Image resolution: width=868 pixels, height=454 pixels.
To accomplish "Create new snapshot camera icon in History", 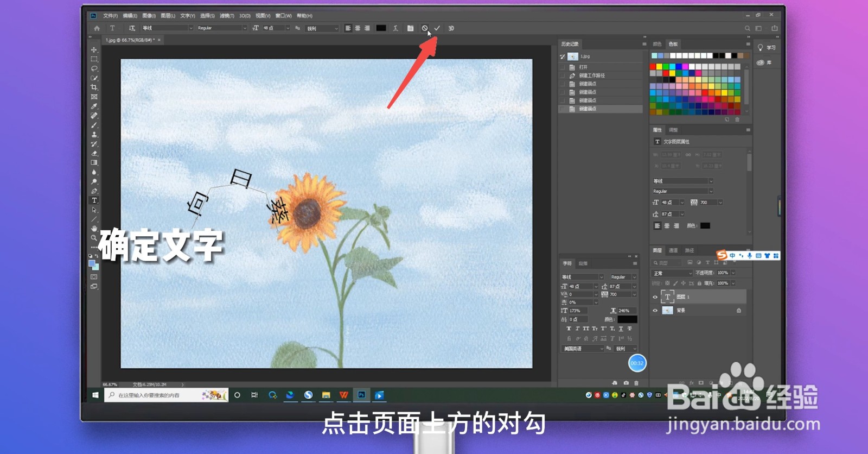I will tap(626, 383).
